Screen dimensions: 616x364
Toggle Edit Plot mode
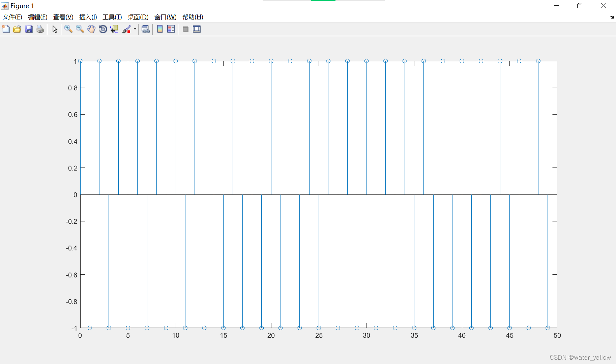(54, 29)
